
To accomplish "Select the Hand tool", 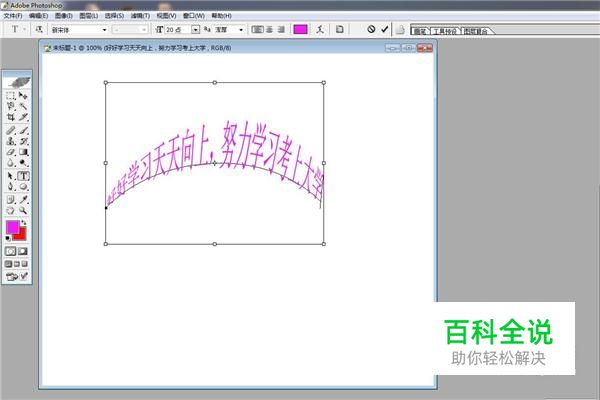I will point(11,210).
